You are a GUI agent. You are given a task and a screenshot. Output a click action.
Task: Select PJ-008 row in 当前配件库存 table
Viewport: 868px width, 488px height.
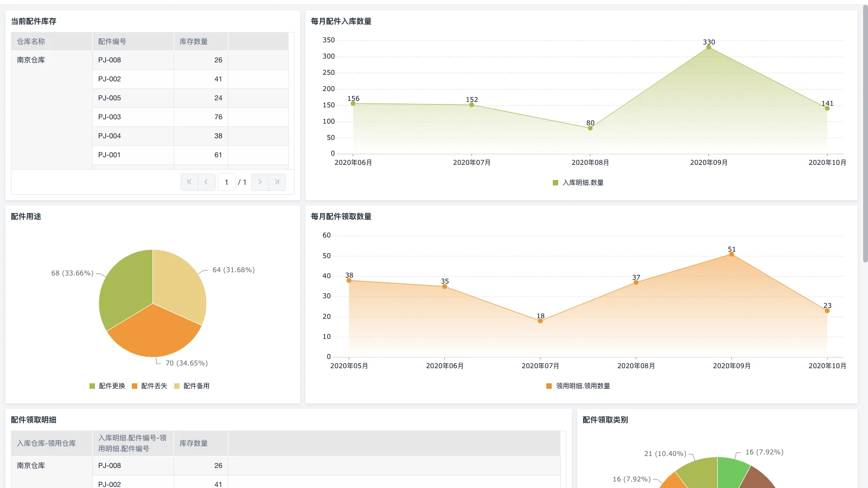[x=190, y=60]
